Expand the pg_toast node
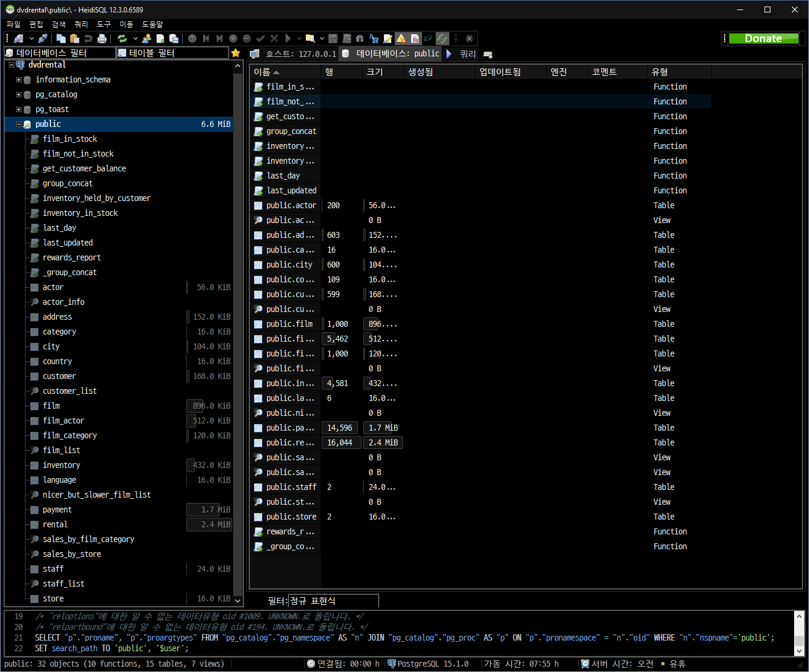The height and width of the screenshot is (672, 809). point(18,109)
